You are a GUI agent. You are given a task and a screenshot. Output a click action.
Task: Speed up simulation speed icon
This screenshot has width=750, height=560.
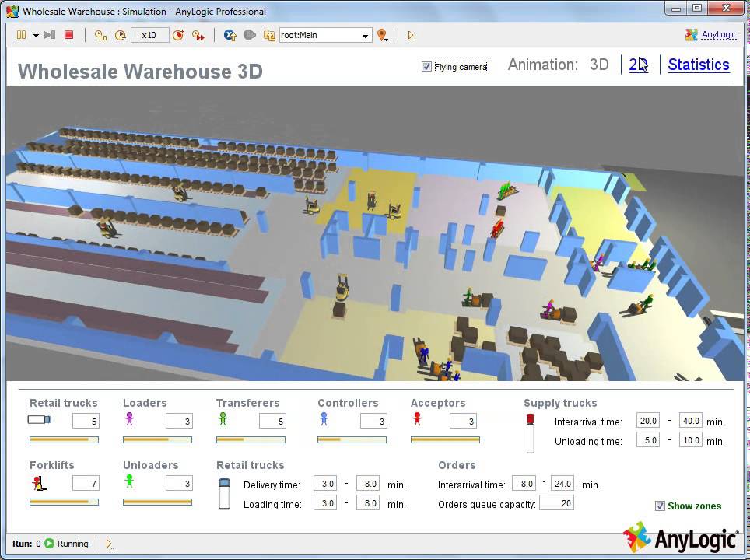click(x=178, y=35)
